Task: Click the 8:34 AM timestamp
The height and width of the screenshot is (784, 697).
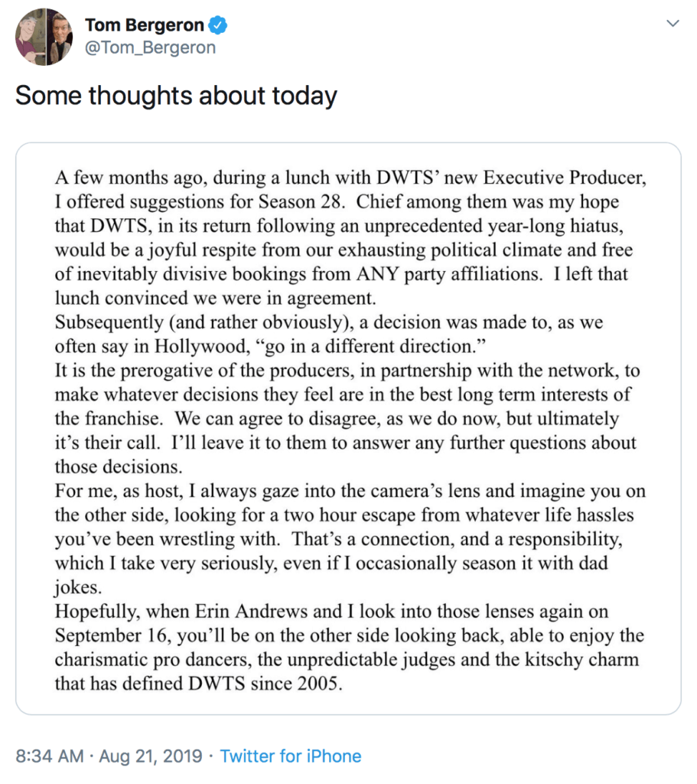Action: (50, 756)
